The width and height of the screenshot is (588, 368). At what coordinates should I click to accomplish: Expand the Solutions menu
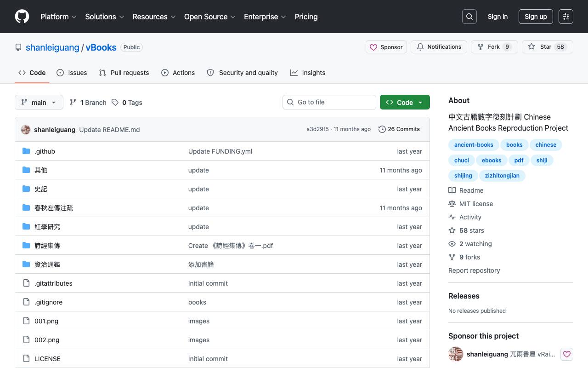(x=105, y=17)
